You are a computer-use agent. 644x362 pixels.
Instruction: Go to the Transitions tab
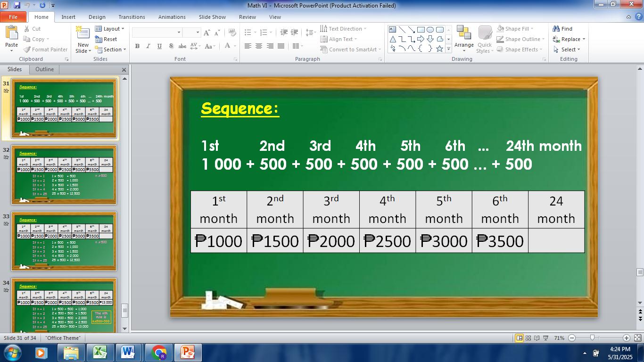click(x=132, y=17)
